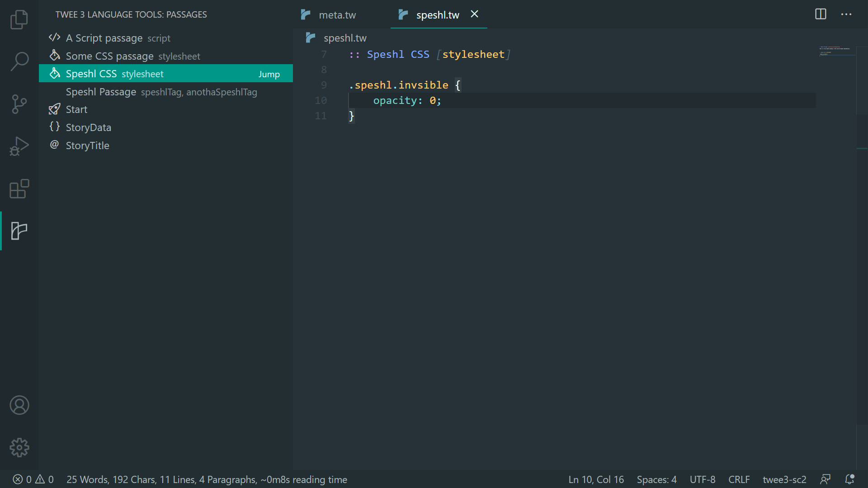Open the Extensions view icon
The width and height of the screenshot is (868, 488).
(x=19, y=189)
